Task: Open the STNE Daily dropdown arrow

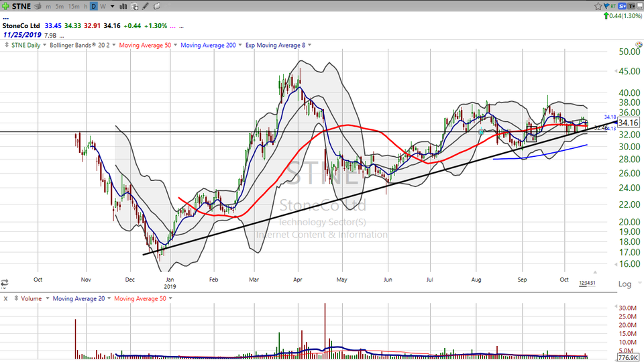Action: (x=44, y=45)
